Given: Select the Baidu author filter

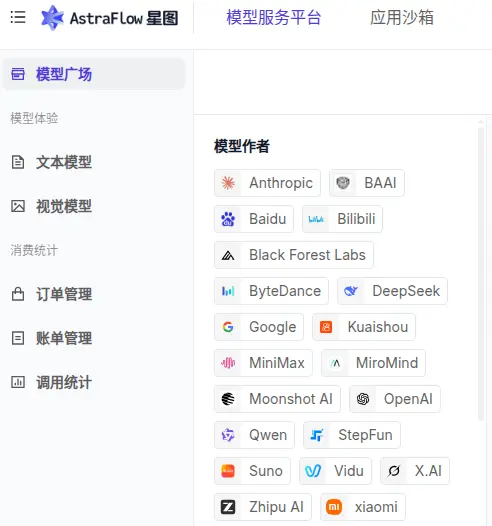Looking at the screenshot, I should point(254,219).
